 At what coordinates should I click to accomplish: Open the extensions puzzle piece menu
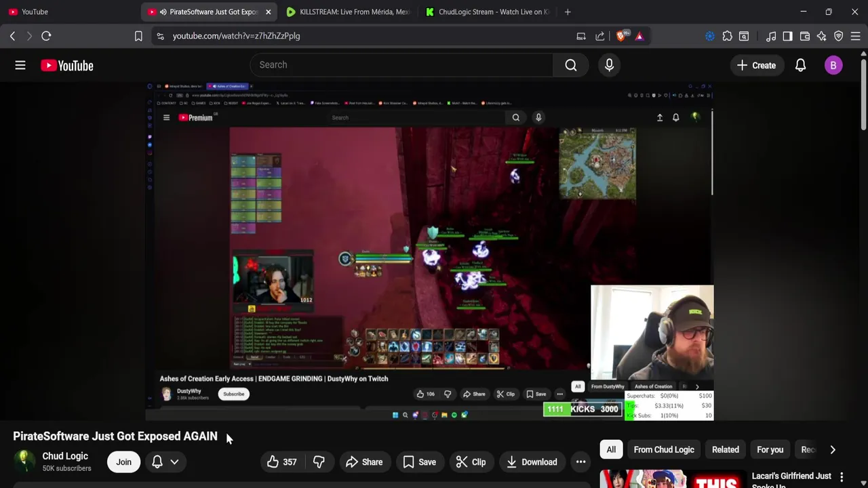tap(727, 36)
